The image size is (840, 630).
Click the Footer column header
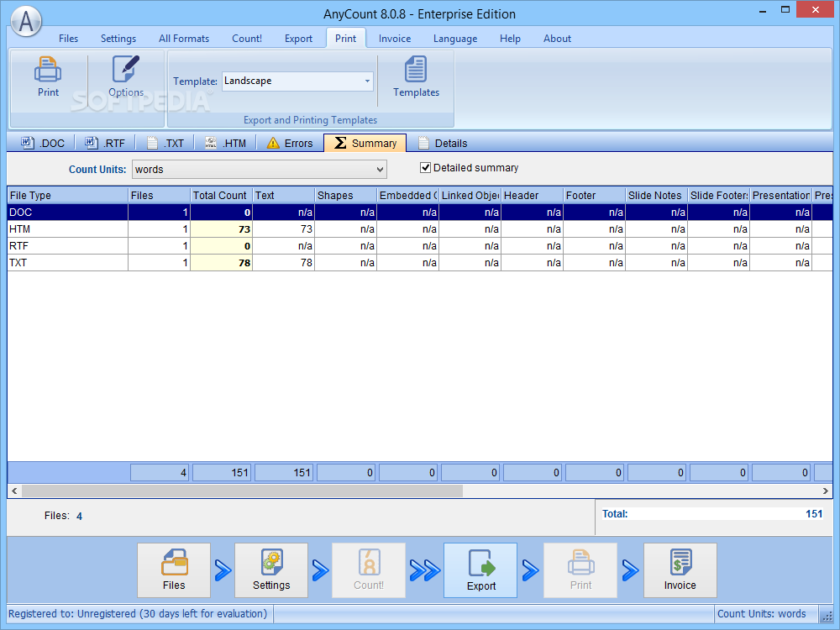pyautogui.click(x=594, y=196)
